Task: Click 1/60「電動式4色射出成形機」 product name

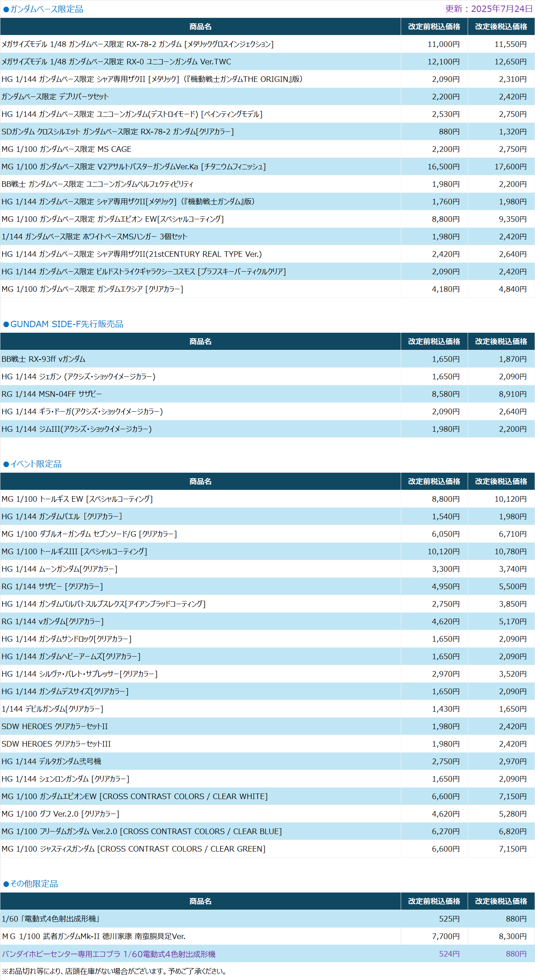Action: tap(51, 919)
